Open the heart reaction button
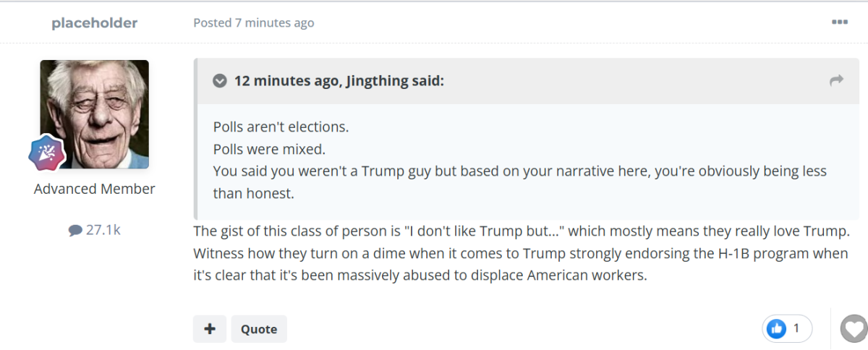This screenshot has height=350, width=868. (x=854, y=329)
